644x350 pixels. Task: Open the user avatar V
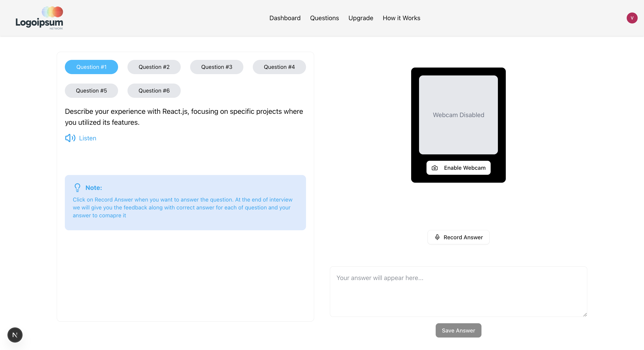point(632,18)
